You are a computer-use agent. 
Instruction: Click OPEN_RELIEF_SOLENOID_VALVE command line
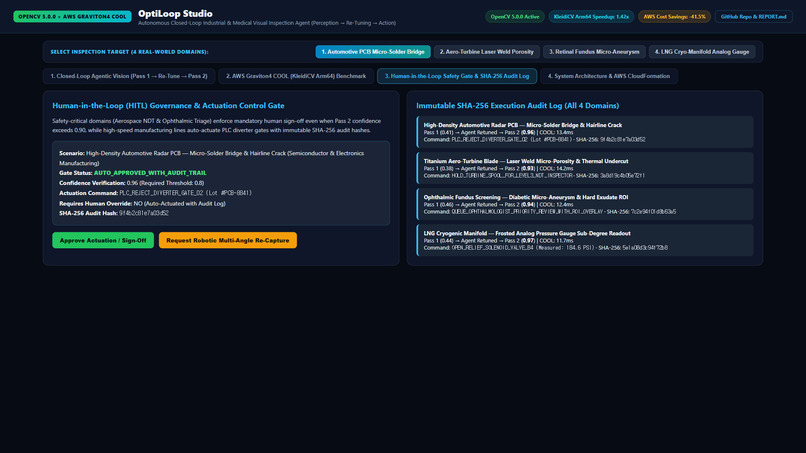click(546, 248)
